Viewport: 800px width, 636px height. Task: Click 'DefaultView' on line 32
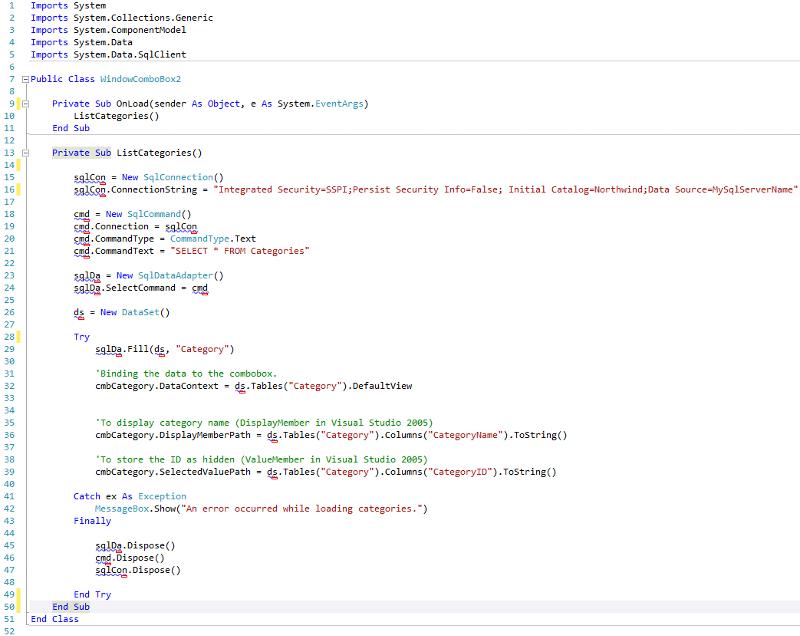pyautogui.click(x=382, y=386)
